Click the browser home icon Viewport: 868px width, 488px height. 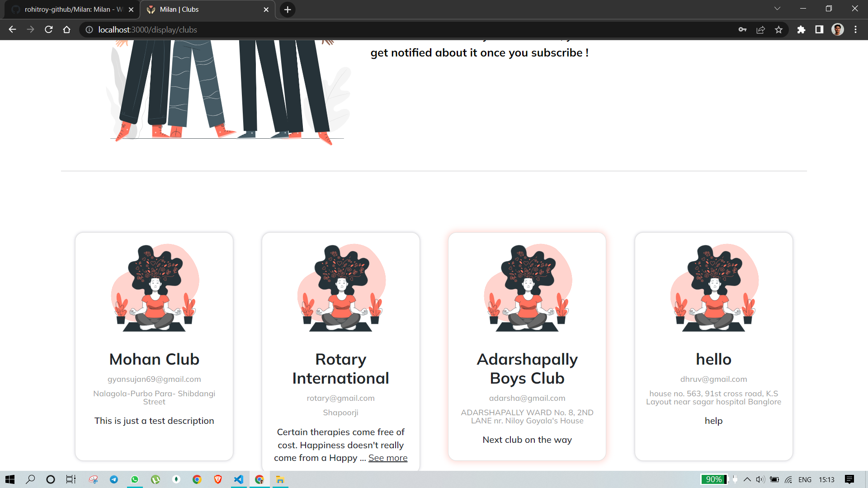point(67,30)
